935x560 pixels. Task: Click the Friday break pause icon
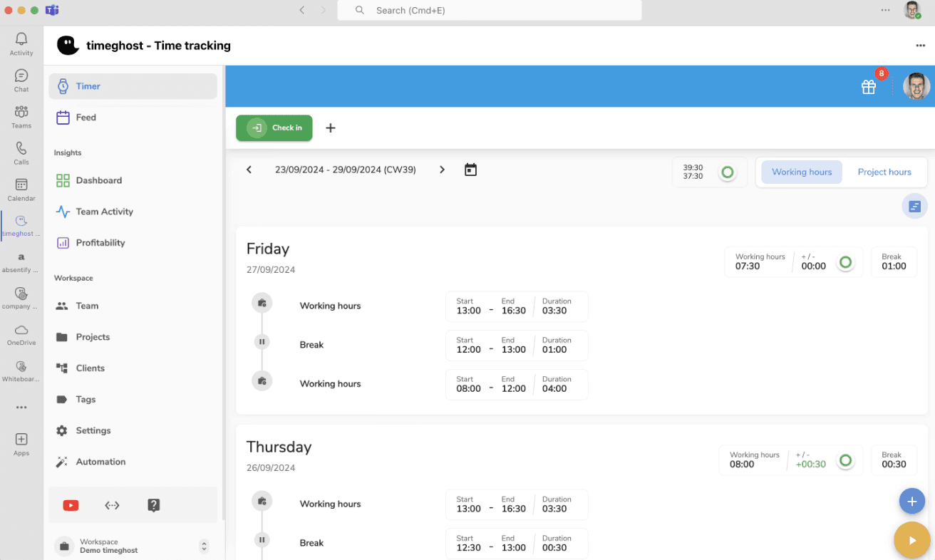(x=262, y=342)
